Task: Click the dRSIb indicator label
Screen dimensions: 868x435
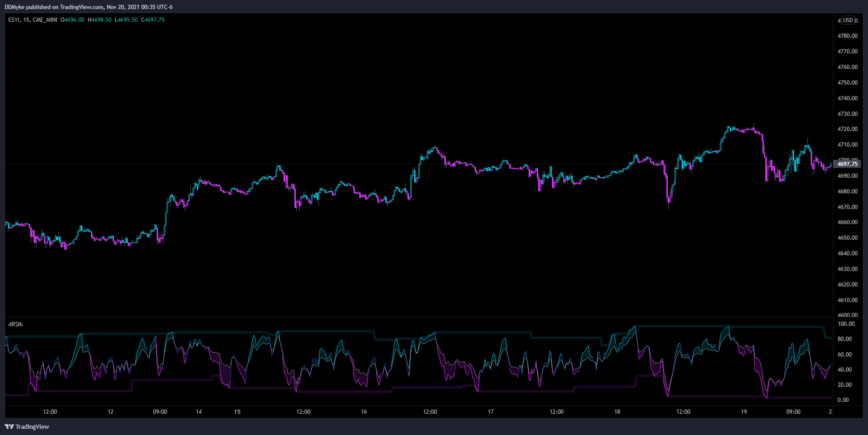Action: tap(16, 324)
